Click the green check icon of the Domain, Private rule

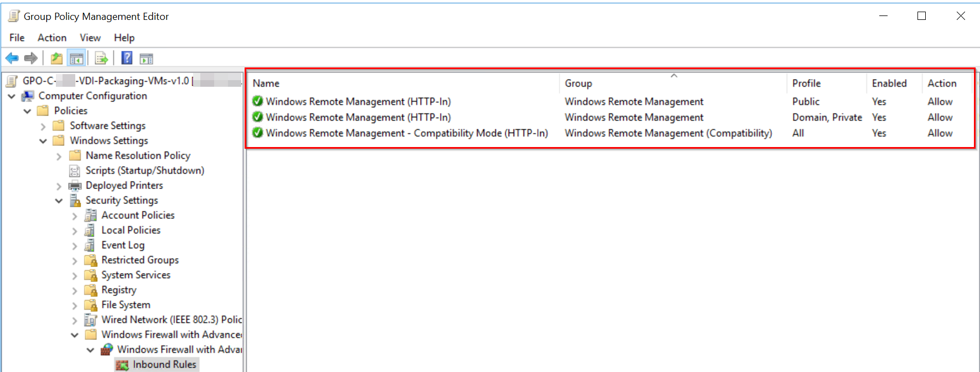(x=257, y=117)
